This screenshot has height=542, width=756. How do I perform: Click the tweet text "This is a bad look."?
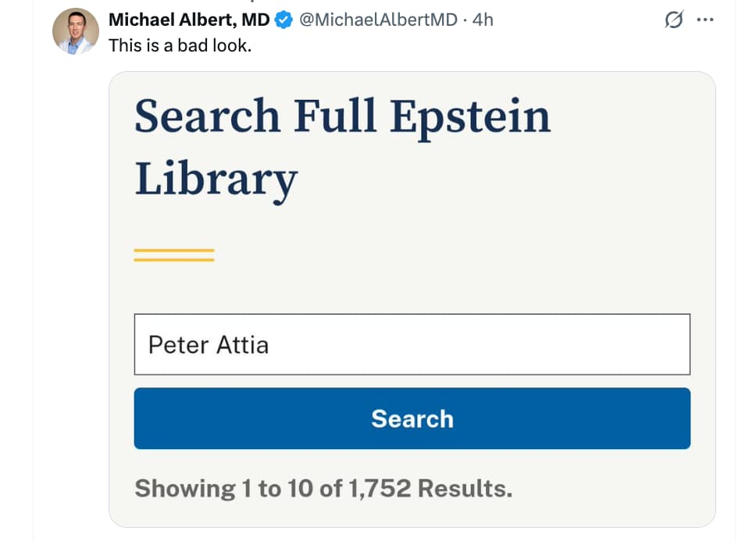pos(180,45)
